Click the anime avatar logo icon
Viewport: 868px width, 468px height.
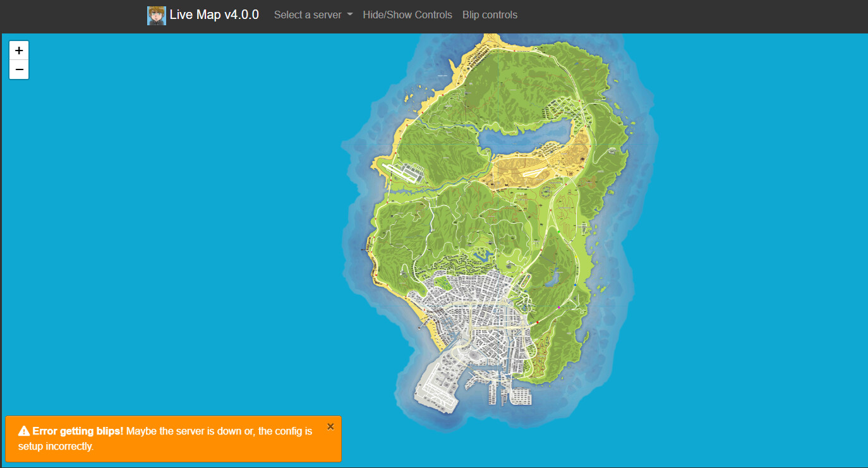coord(157,15)
